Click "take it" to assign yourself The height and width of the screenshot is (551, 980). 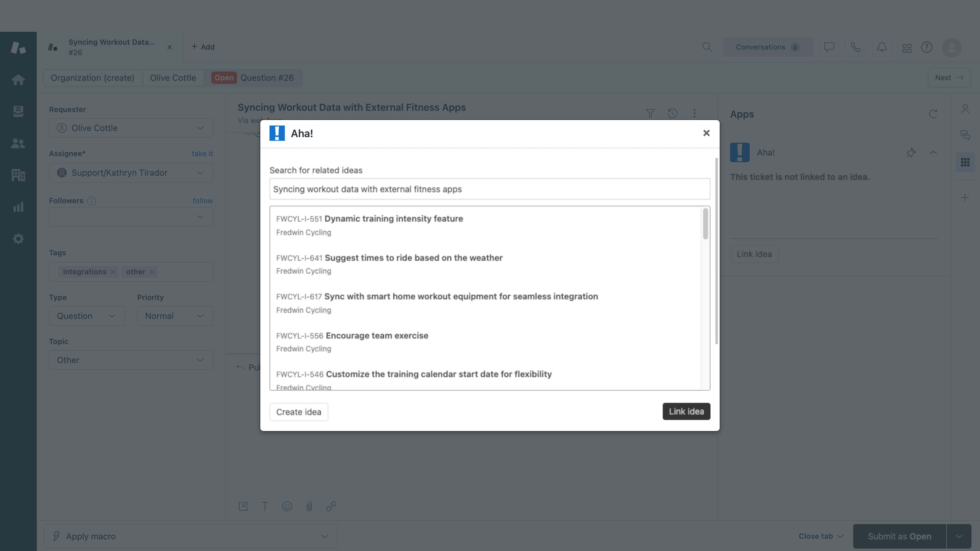(202, 153)
